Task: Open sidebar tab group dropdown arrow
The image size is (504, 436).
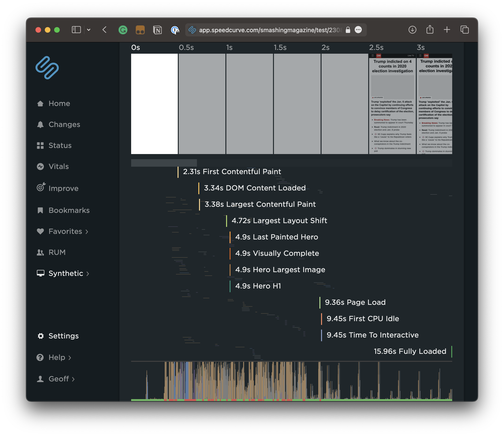Action: click(x=89, y=30)
